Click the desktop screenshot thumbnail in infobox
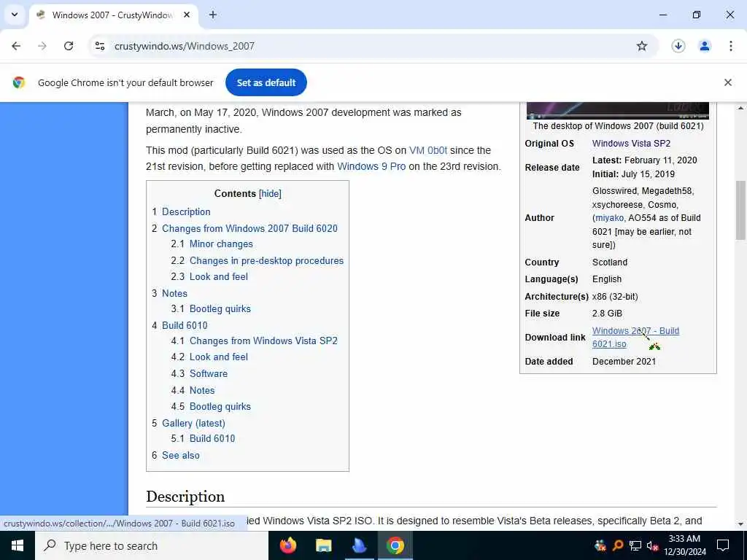 [617, 111]
